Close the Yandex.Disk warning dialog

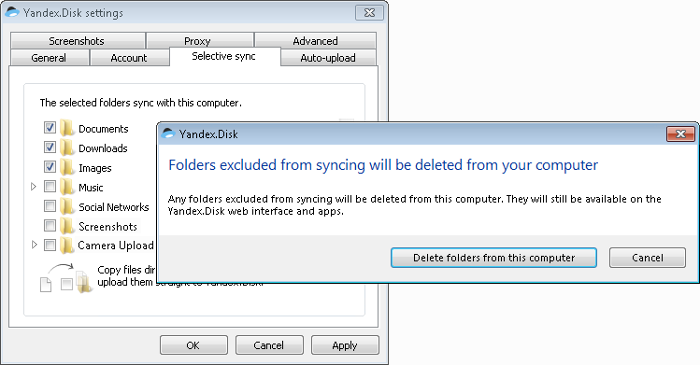click(680, 134)
